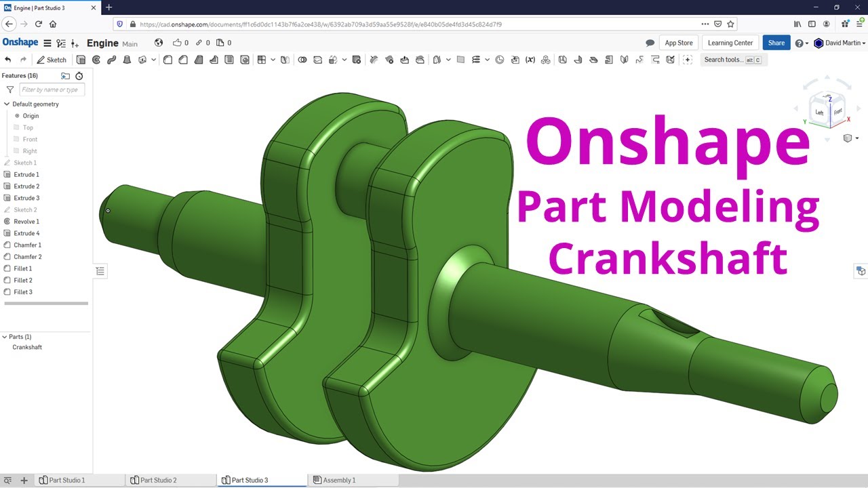Image resolution: width=868 pixels, height=488 pixels.
Task: Open dropdown next to Thicken tool
Action: coord(154,60)
